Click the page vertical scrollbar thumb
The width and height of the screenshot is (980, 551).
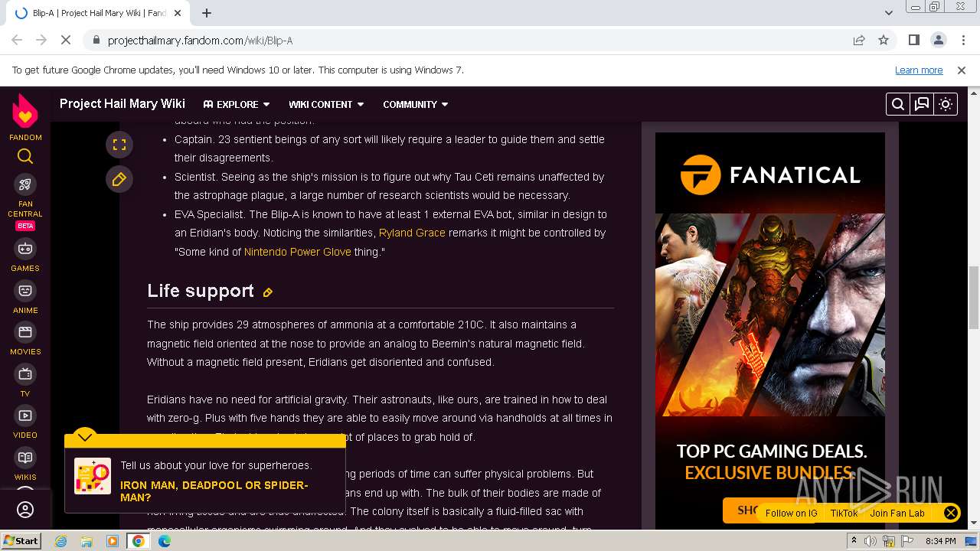[974, 298]
